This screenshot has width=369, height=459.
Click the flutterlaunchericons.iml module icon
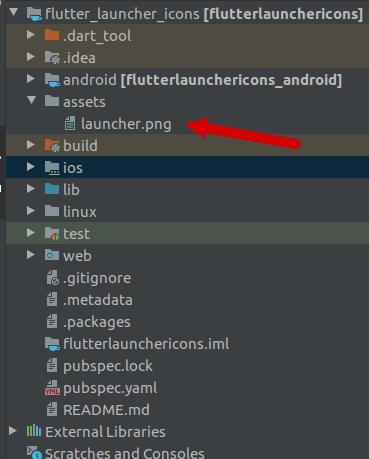[52, 344]
